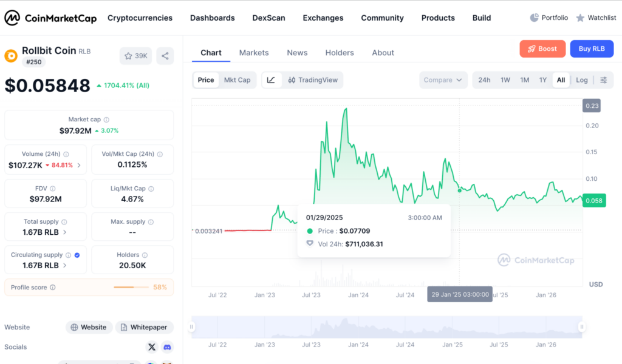Open DexScan menu

coord(268,18)
